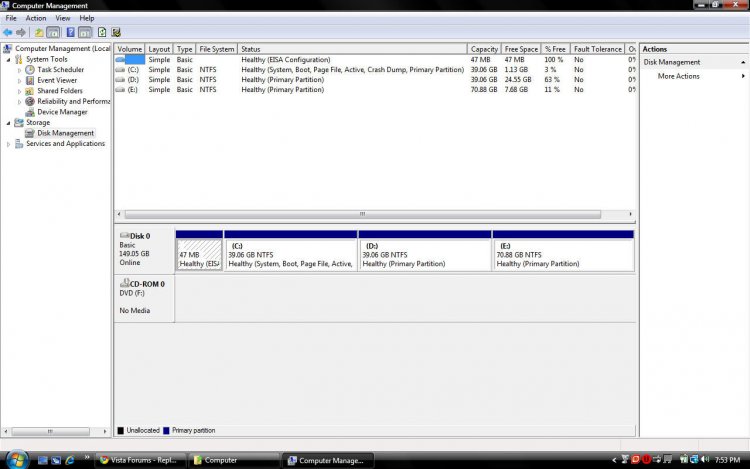Click the Disk 0 label panel

144,250
